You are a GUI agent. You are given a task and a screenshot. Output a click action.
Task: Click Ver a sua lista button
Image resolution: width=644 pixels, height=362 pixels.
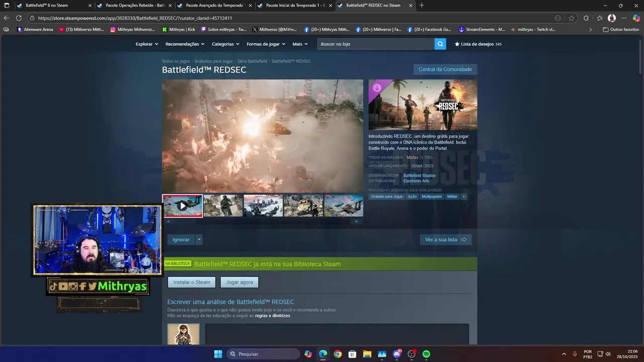pos(446,240)
